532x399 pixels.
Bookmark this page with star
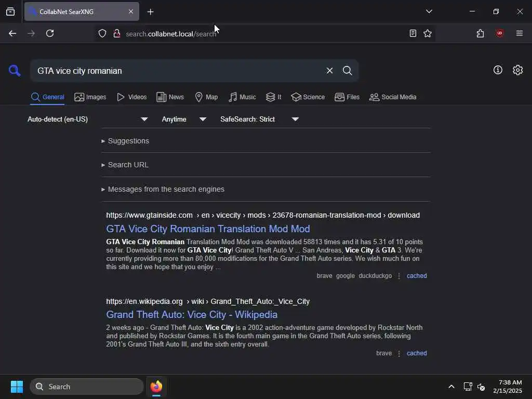pyautogui.click(x=428, y=33)
